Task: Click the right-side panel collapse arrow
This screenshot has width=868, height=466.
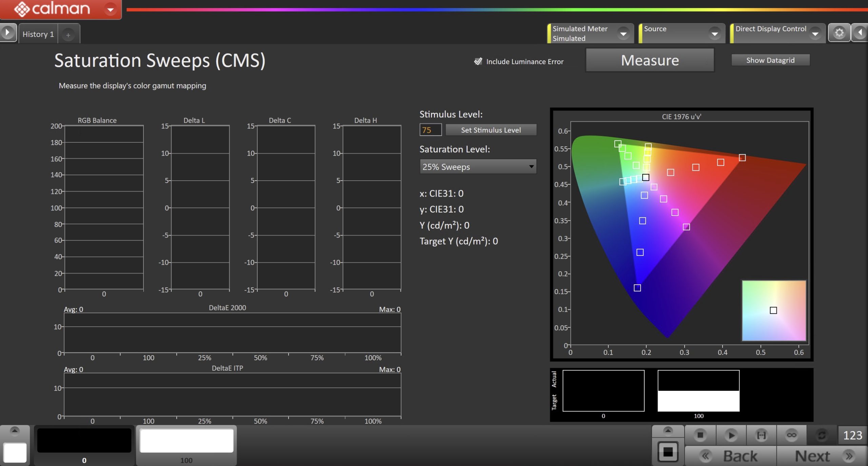Action: click(860, 33)
